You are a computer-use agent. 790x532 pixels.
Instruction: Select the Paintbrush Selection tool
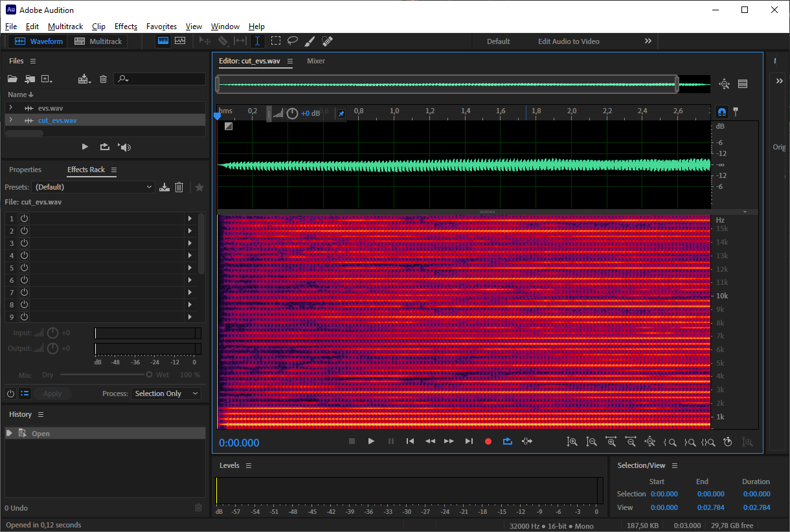(x=310, y=41)
